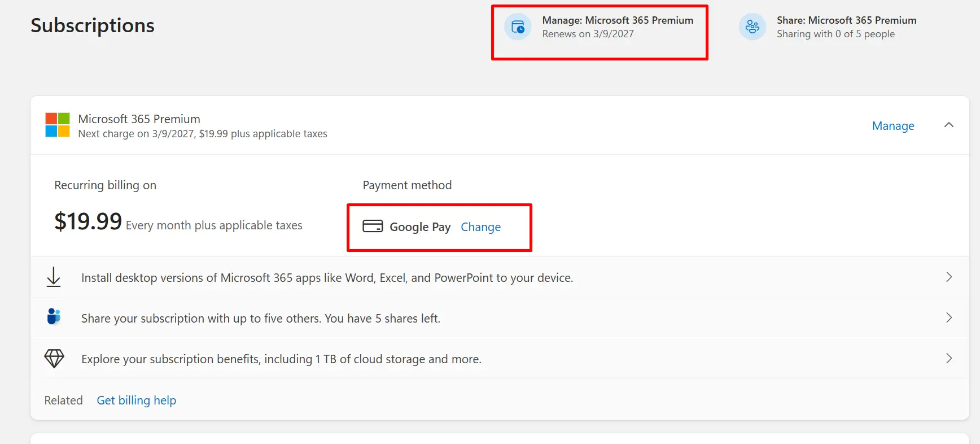This screenshot has height=444, width=980.
Task: Collapse the Microsoft 365 Premium subscription card
Action: [x=949, y=125]
